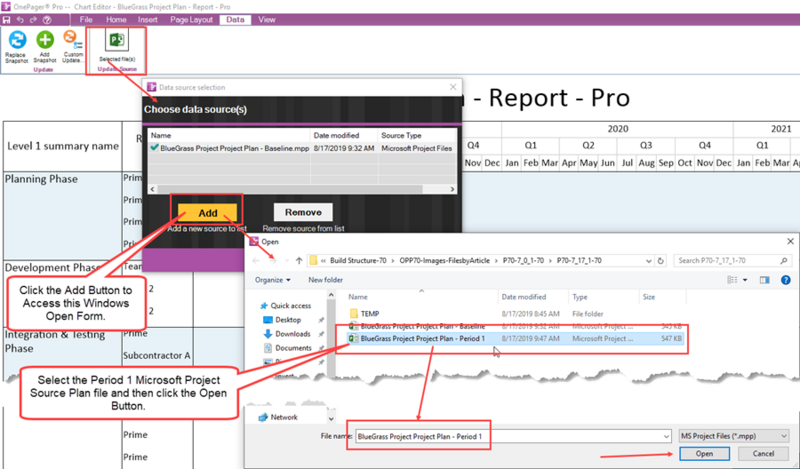This screenshot has width=800, height=469.
Task: Click right scroll arrow in data source list
Action: coord(452,189)
